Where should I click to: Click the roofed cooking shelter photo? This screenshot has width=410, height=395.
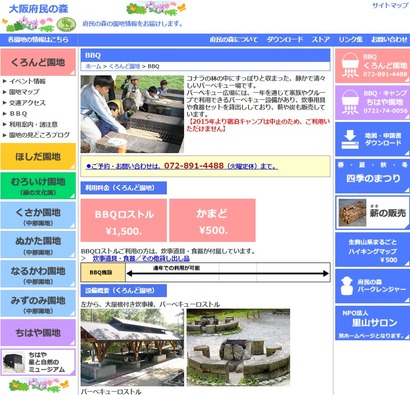(x=132, y=347)
